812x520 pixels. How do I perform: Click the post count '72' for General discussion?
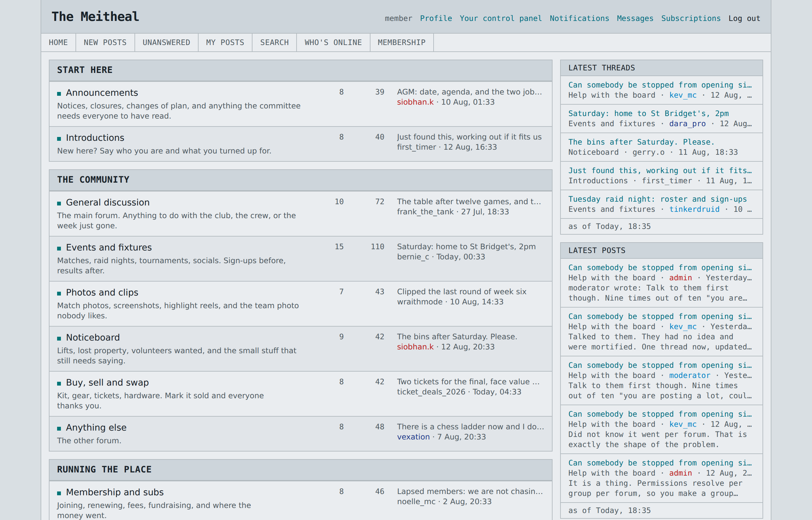380,202
